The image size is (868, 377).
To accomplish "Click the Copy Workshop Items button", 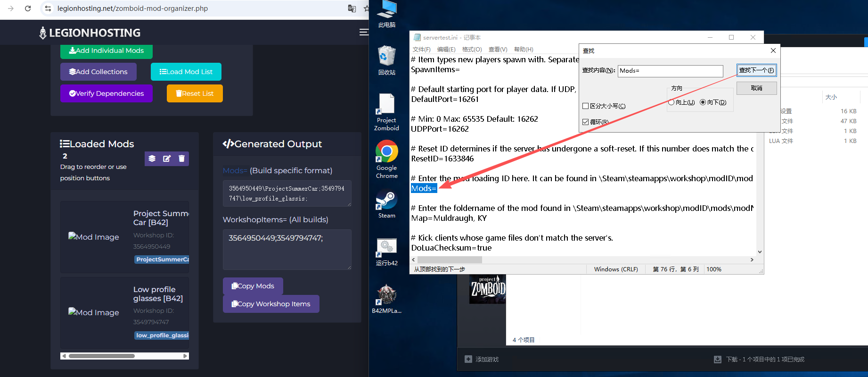I will [271, 304].
